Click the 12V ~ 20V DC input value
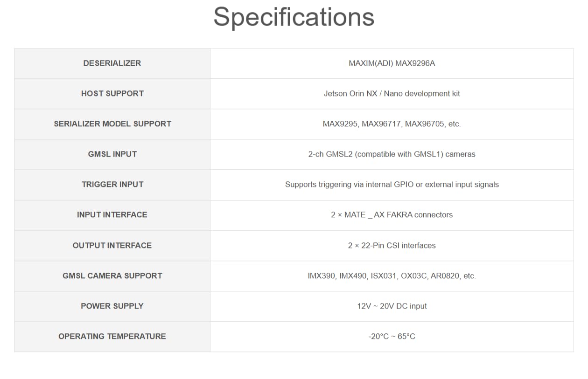588x379 pixels. coord(392,306)
